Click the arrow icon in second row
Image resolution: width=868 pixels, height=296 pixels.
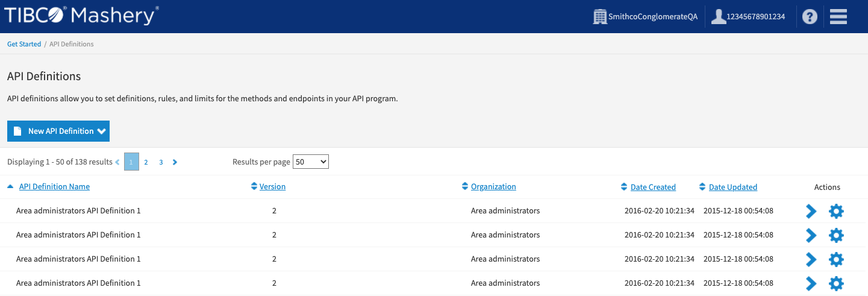tap(811, 235)
